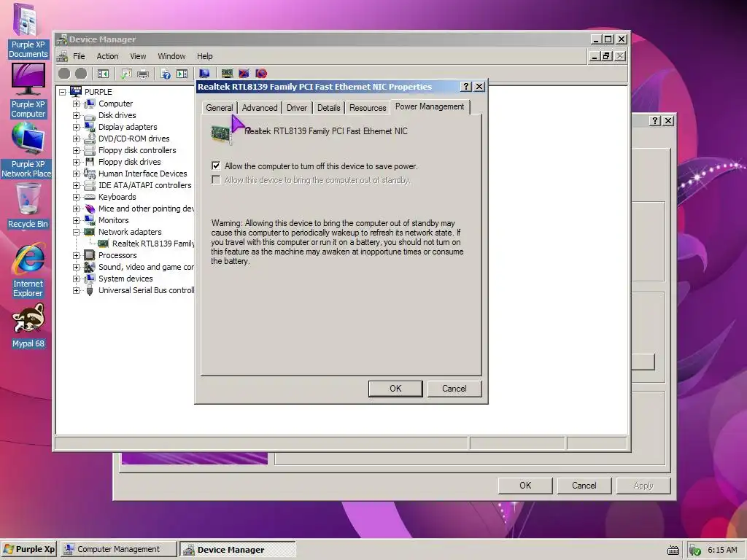Click the 6:15 AM clock
This screenshot has height=560, width=747.
click(x=722, y=550)
